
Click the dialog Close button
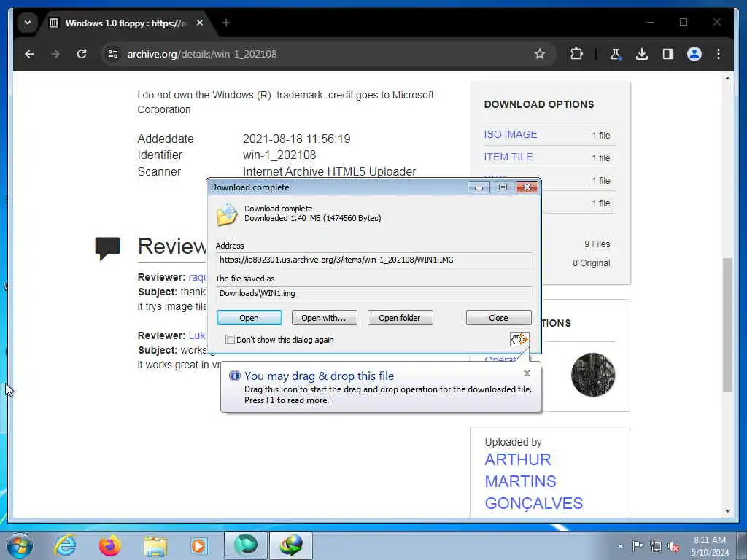click(498, 318)
